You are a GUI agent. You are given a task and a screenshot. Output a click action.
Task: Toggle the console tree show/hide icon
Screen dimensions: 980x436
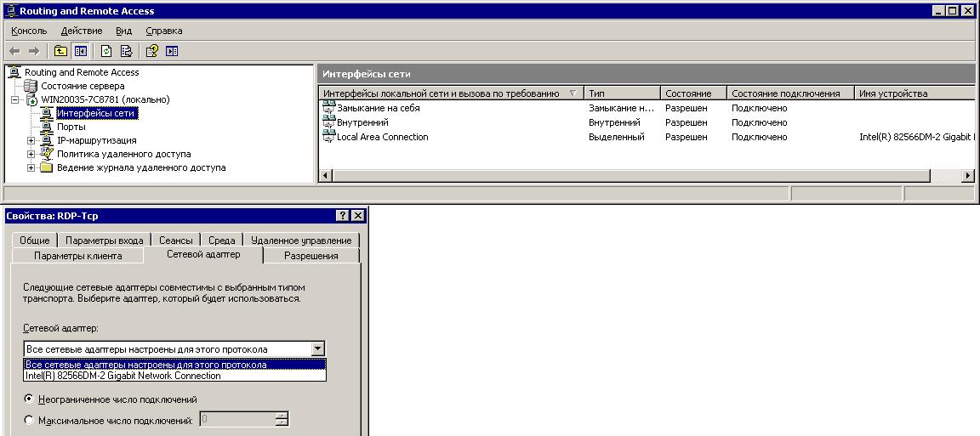(80, 51)
